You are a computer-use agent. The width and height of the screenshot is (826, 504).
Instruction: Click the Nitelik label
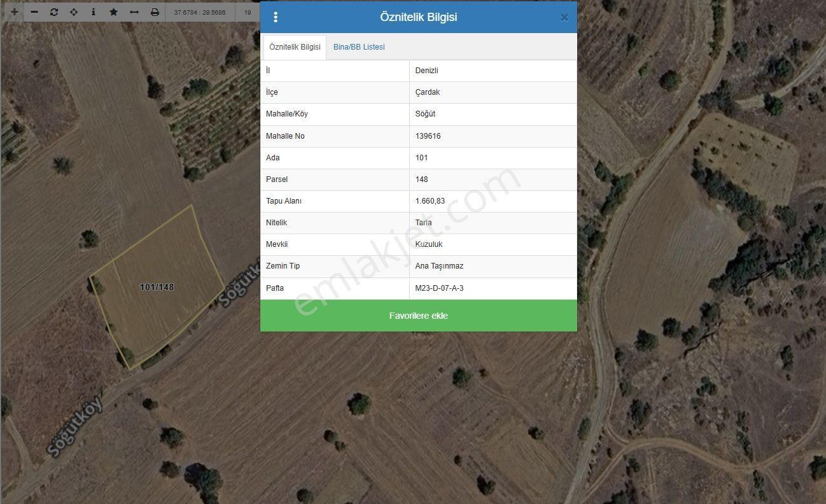(x=276, y=223)
